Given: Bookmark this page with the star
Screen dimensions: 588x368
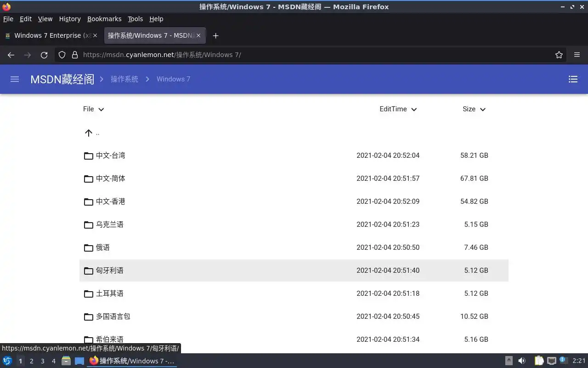Looking at the screenshot, I should pyautogui.click(x=559, y=55).
